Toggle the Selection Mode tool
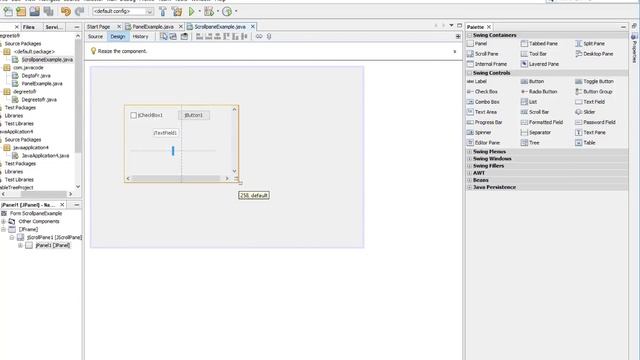This screenshot has height=360, width=640. (164, 36)
